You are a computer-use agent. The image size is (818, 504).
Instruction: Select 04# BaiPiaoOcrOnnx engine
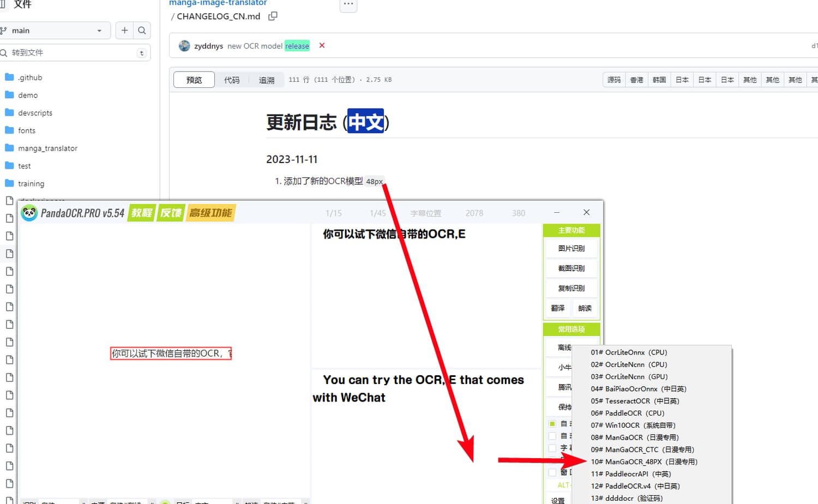pyautogui.click(x=639, y=389)
